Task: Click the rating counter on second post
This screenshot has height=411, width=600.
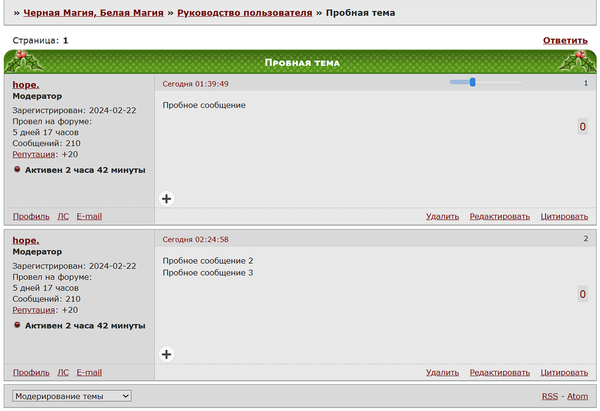Action: 583,294
